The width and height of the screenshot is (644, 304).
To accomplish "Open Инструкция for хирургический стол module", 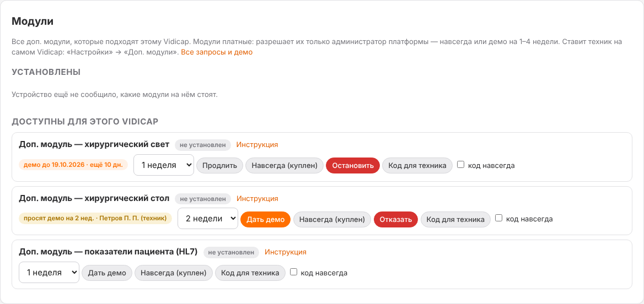I will pyautogui.click(x=257, y=198).
